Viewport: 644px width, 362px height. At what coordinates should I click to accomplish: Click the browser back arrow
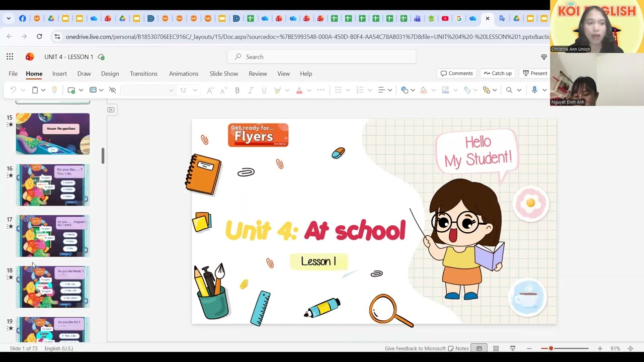click(9, 36)
